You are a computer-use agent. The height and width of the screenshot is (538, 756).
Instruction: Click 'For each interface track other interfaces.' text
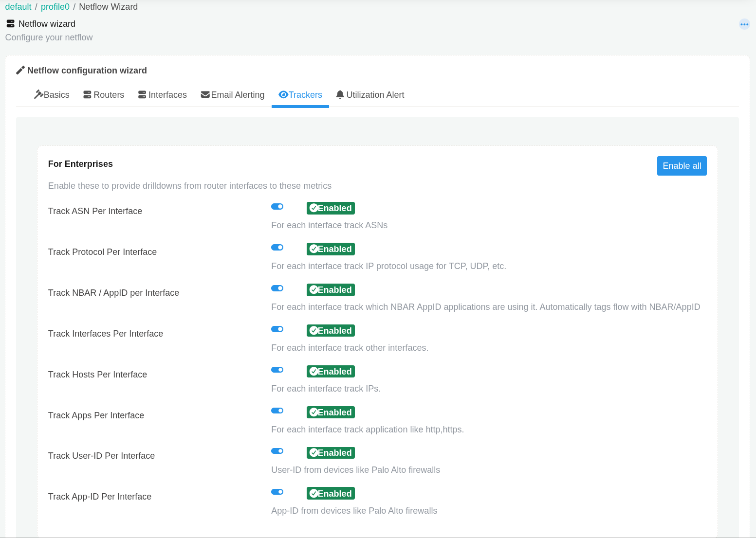pos(350,348)
